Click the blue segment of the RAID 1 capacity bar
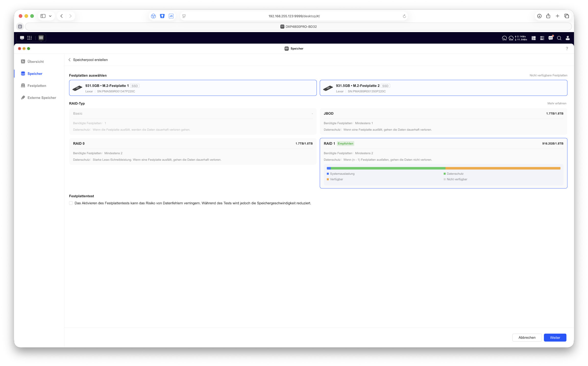 click(x=329, y=168)
